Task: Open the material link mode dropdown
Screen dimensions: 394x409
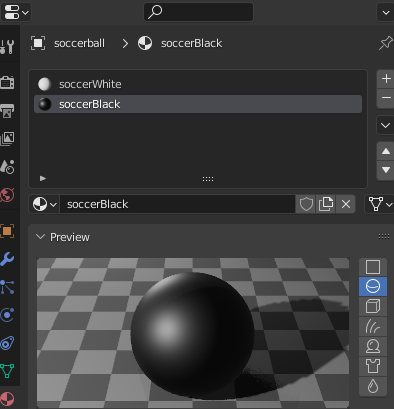Action: tap(380, 204)
